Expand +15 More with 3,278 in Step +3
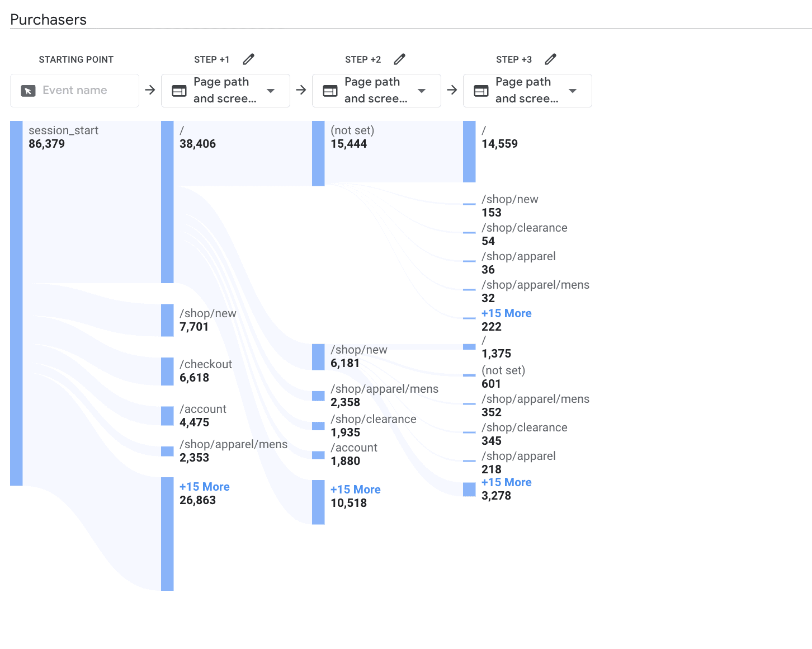This screenshot has width=812, height=649. [506, 482]
